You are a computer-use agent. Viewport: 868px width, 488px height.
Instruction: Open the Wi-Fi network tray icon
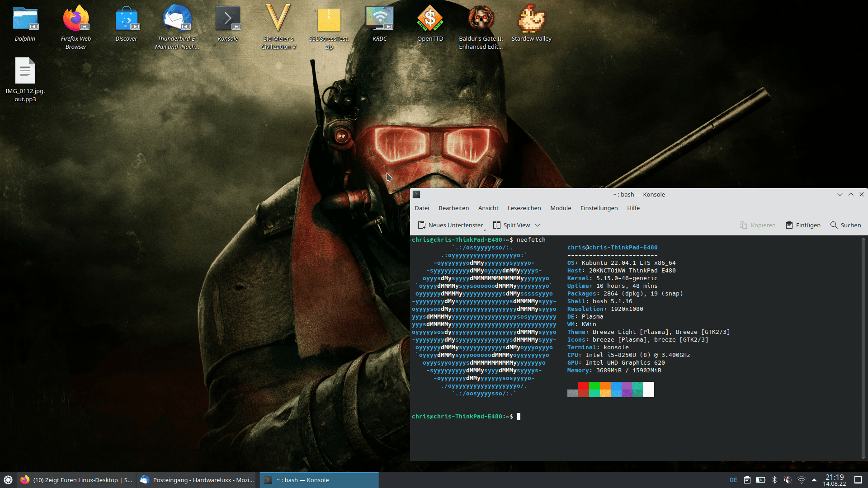click(801, 480)
